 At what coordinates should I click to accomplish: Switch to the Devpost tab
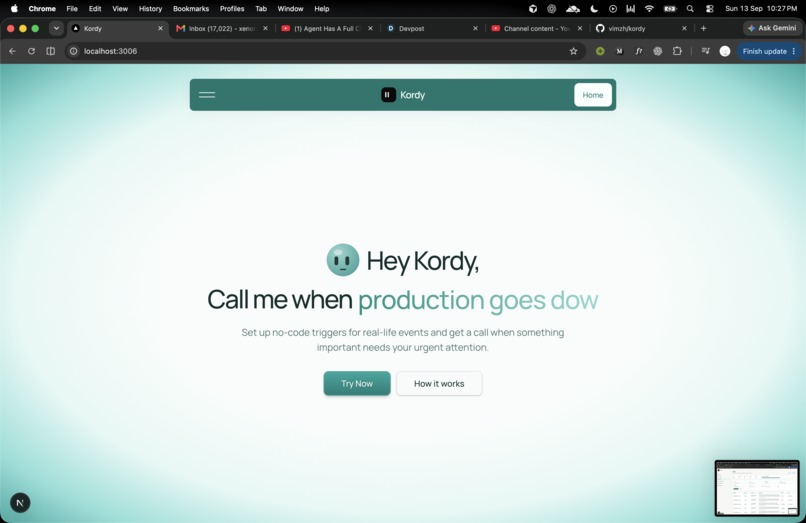click(432, 28)
